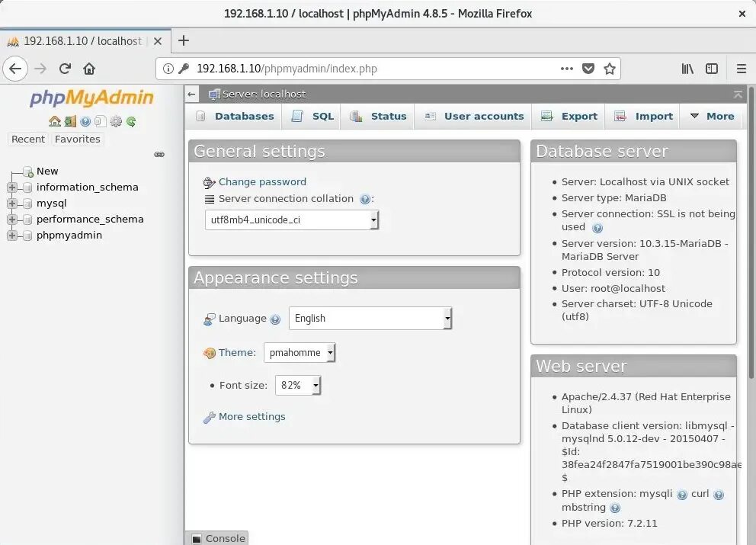Image resolution: width=756 pixels, height=545 pixels.
Task: Go to Firefox home page icon
Action: point(89,69)
